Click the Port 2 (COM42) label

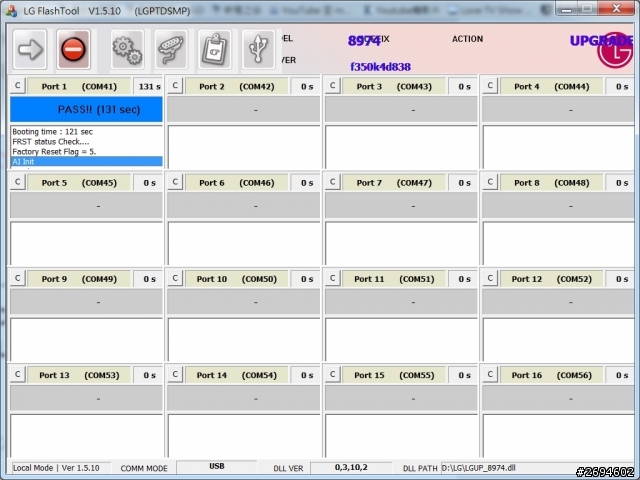[236, 87]
